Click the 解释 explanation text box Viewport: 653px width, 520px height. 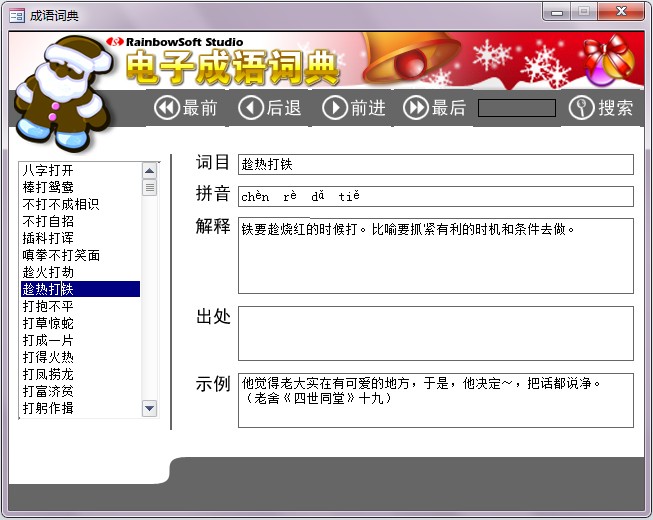[436, 256]
